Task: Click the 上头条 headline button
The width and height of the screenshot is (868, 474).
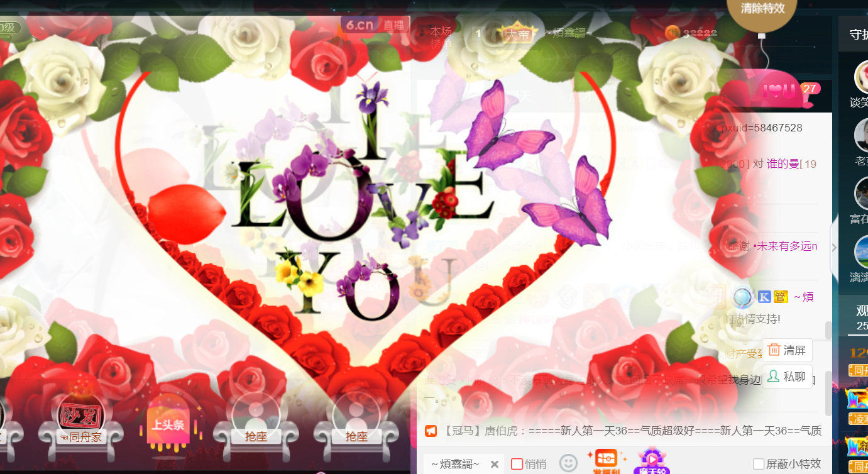Action: coord(168,425)
